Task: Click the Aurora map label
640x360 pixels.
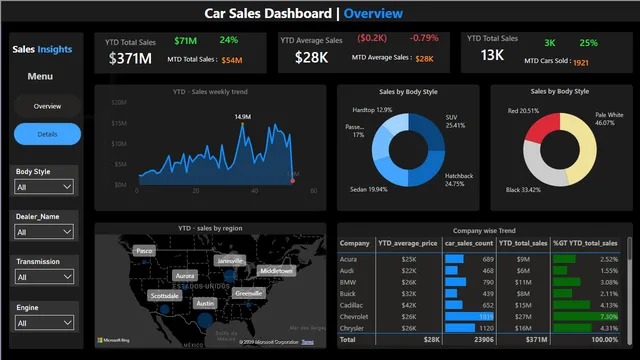Action: pos(185,276)
